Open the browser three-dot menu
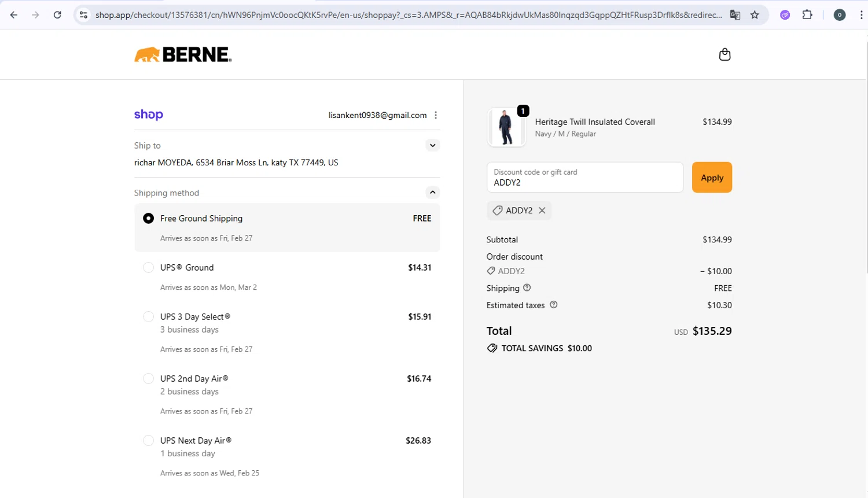Screen dimensions: 868x498 pyautogui.click(x=861, y=15)
